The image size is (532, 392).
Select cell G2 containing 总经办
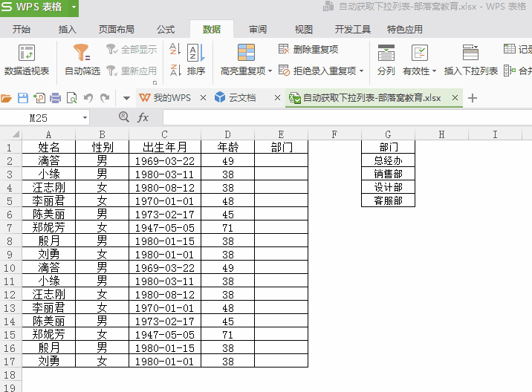(x=388, y=160)
